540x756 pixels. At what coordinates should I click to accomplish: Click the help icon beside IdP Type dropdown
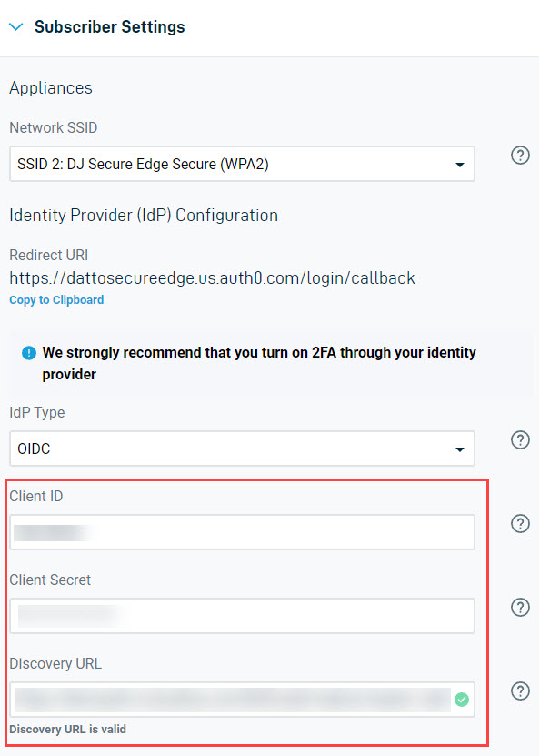pos(520,439)
